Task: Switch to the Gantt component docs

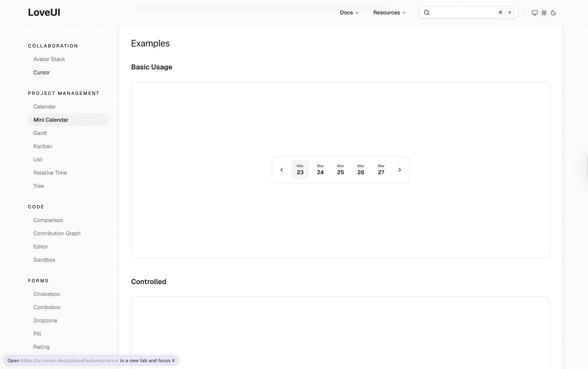Action: (x=40, y=133)
